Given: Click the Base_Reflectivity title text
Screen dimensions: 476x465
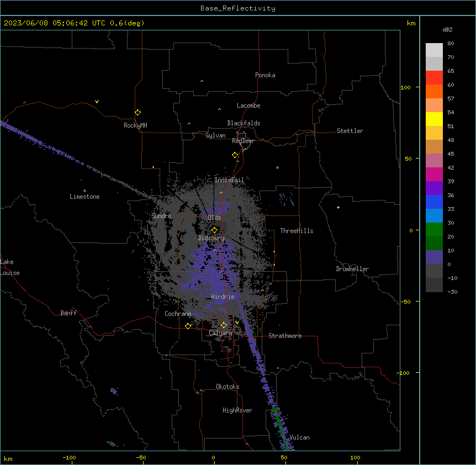Looking at the screenshot, I should 238,8.
